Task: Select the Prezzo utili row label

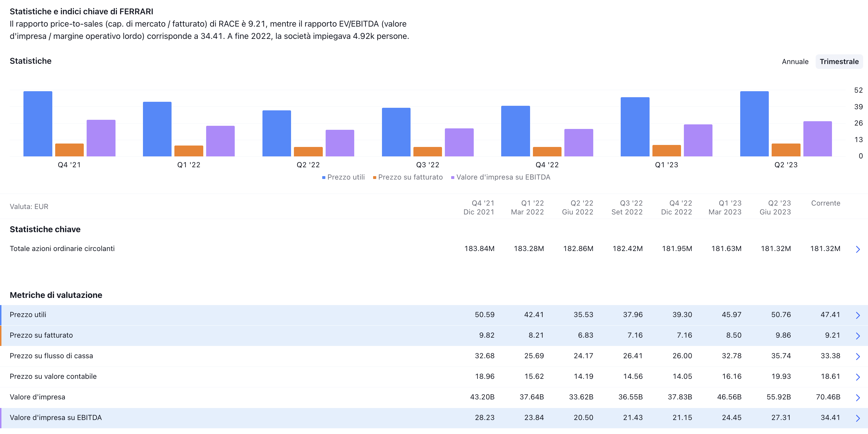Action: click(x=28, y=314)
